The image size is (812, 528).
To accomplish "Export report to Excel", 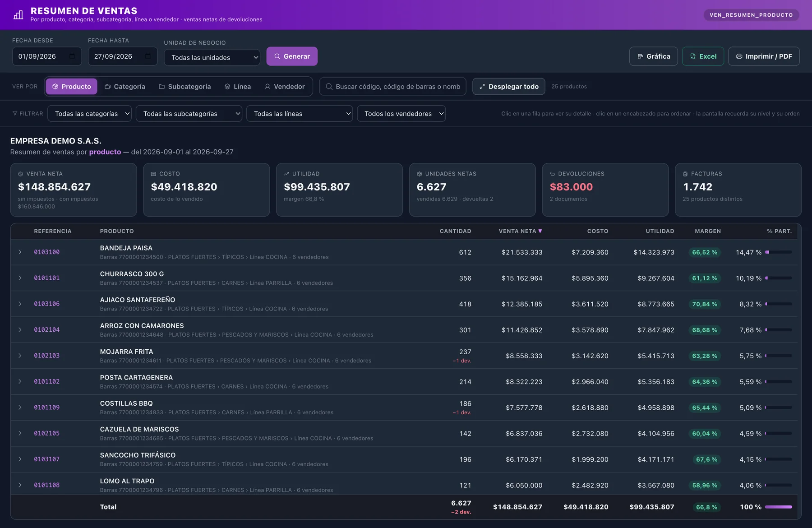I will click(x=703, y=56).
